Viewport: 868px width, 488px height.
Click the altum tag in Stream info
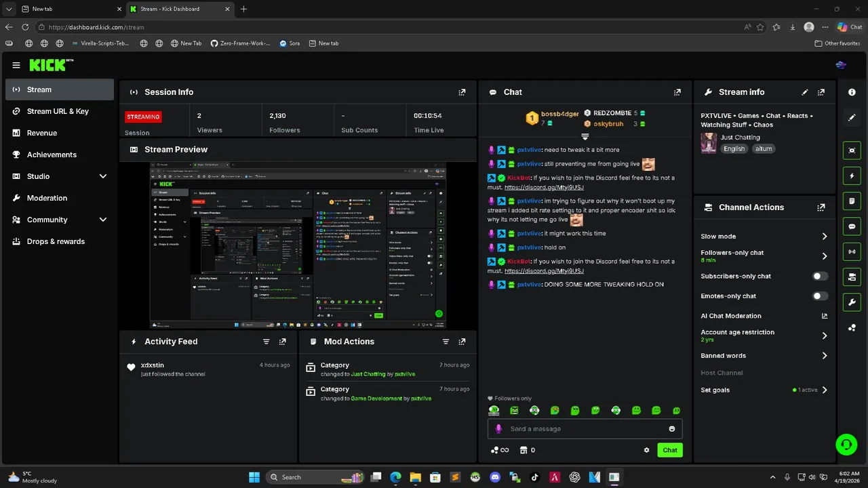(x=764, y=149)
